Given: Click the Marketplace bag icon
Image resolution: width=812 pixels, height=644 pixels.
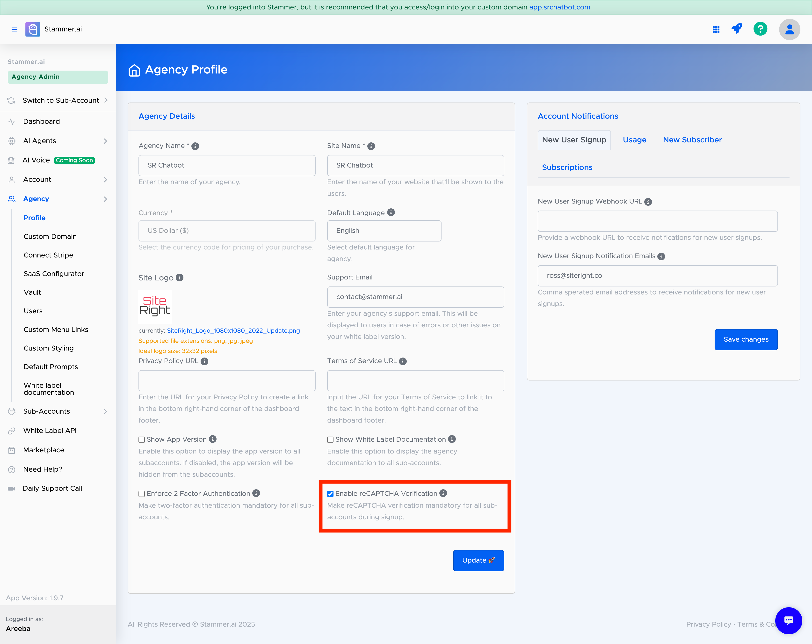Looking at the screenshot, I should point(12,450).
